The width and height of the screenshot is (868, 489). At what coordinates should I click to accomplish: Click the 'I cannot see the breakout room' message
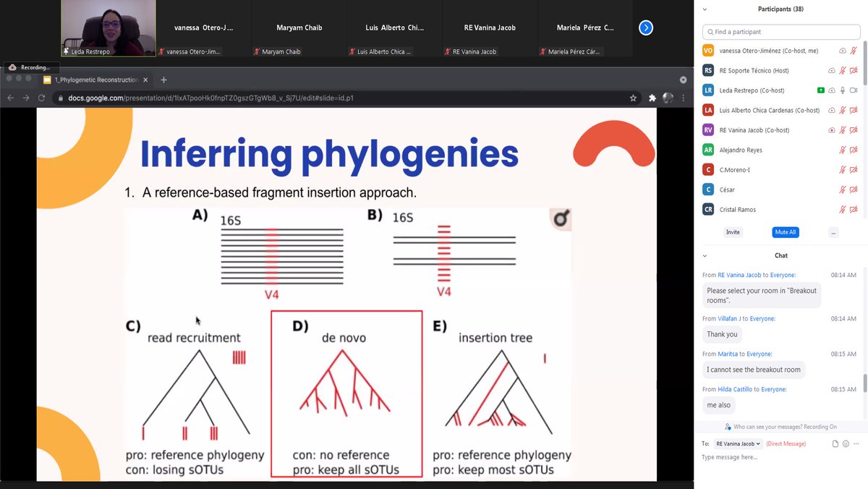click(754, 370)
